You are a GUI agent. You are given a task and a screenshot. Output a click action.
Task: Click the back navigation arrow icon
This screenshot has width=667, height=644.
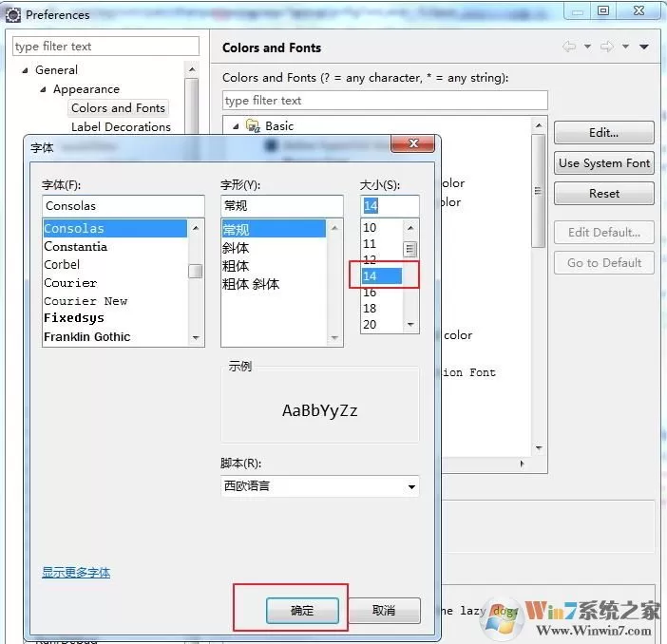(x=569, y=47)
